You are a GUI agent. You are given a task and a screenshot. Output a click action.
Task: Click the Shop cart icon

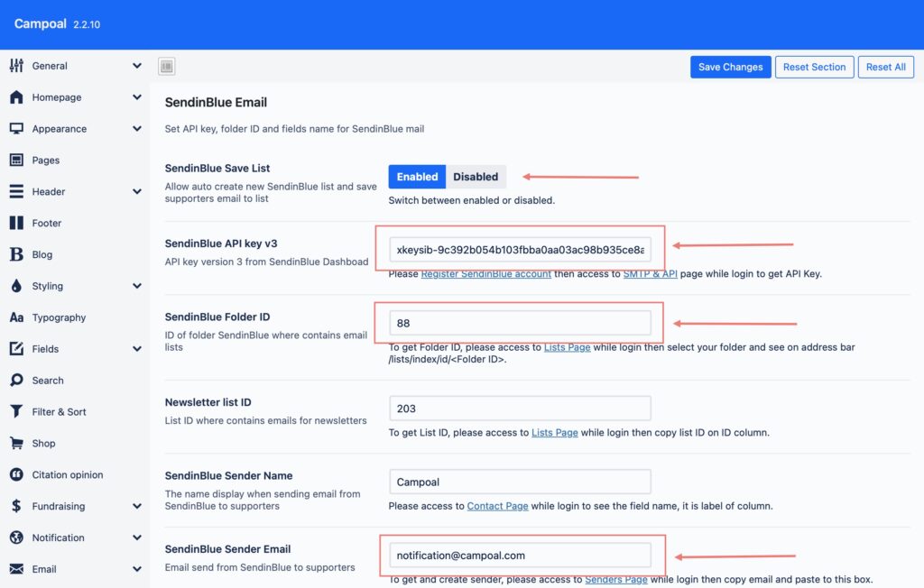coord(16,443)
